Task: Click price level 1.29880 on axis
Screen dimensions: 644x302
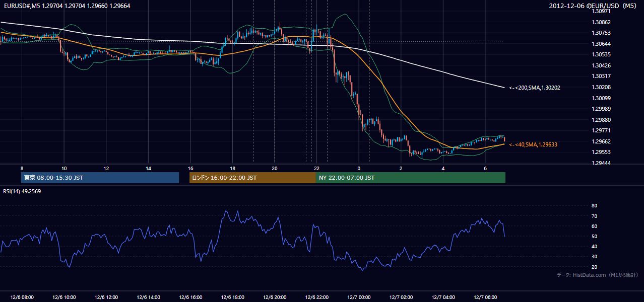Action: point(601,120)
